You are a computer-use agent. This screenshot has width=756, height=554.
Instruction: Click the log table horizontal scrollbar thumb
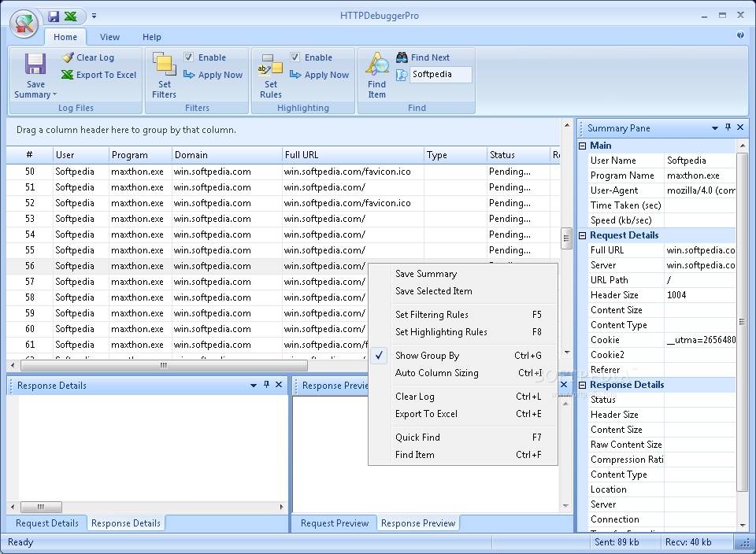coord(164,365)
